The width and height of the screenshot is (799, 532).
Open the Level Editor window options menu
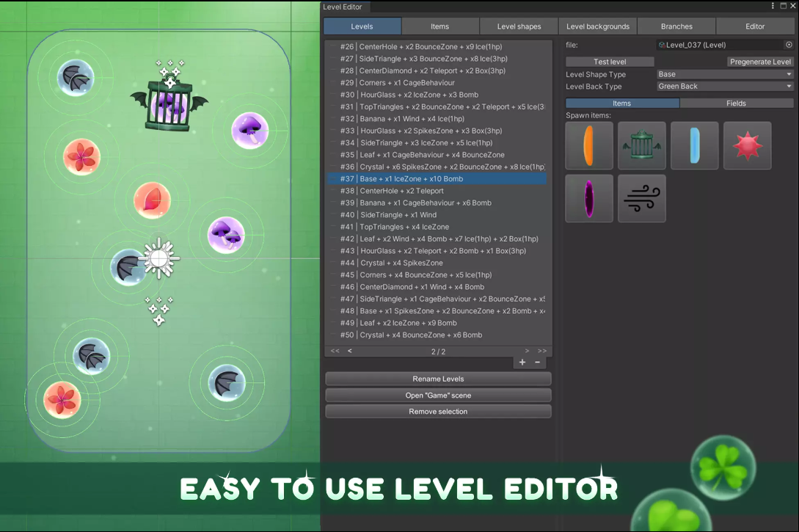[x=773, y=7]
